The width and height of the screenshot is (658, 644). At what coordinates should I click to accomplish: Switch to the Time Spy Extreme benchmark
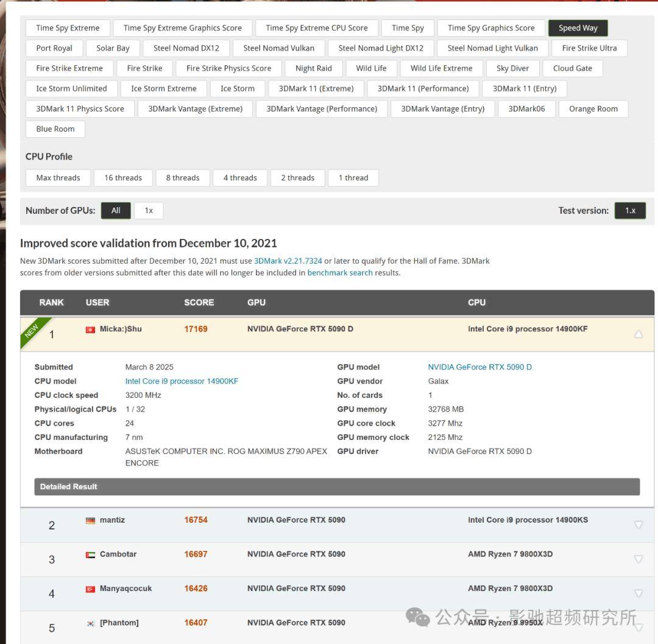click(x=68, y=28)
